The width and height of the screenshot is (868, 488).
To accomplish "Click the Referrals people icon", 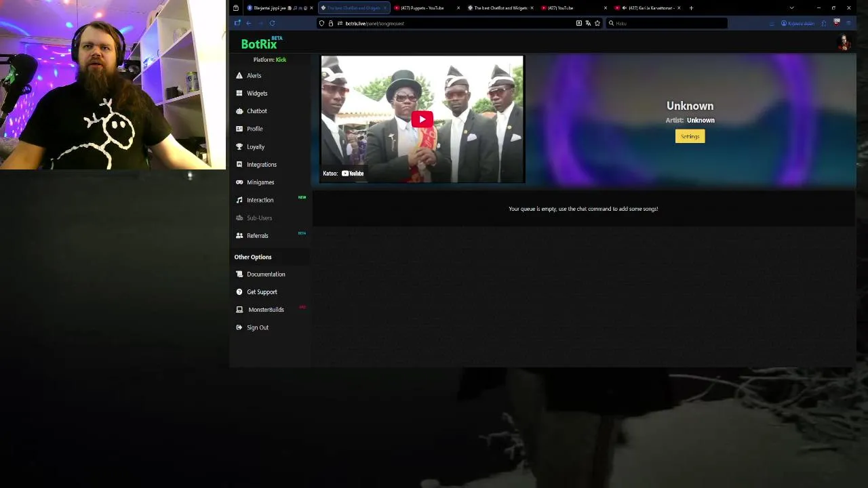I will point(239,235).
